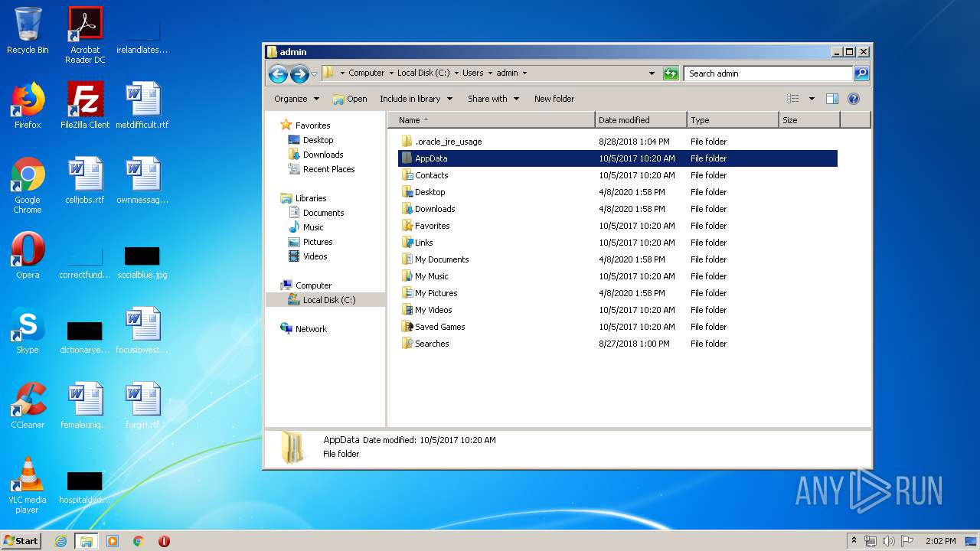Change view with the views icon
This screenshot has width=980, height=551.
(x=793, y=99)
